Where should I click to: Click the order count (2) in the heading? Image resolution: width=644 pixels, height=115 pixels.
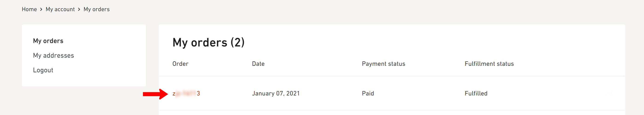[x=238, y=43]
